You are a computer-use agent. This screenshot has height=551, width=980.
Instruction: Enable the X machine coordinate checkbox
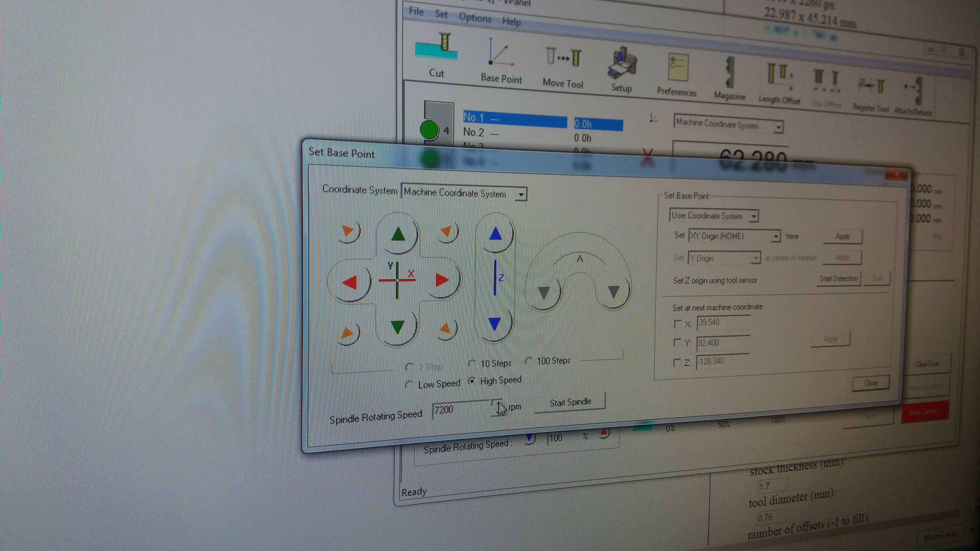tap(677, 324)
